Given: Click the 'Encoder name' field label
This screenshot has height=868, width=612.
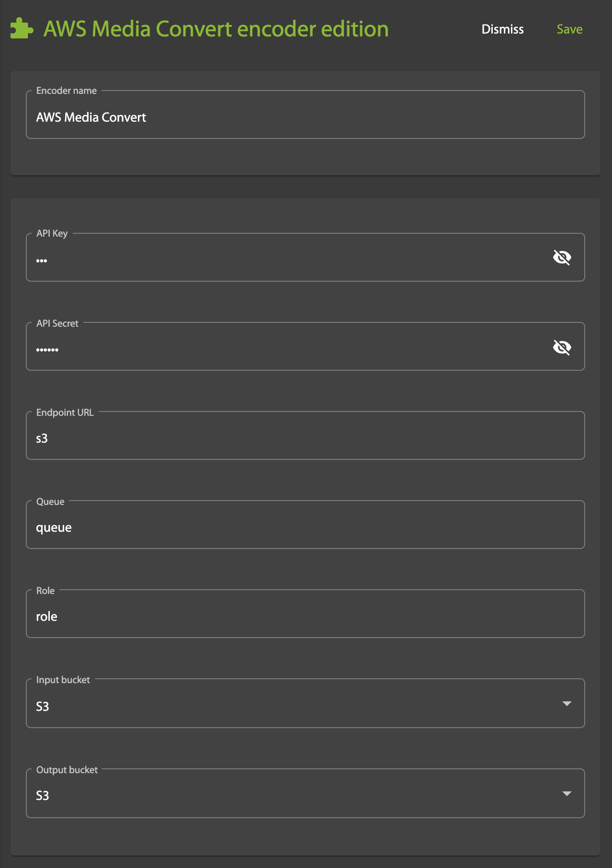Looking at the screenshot, I should [67, 91].
